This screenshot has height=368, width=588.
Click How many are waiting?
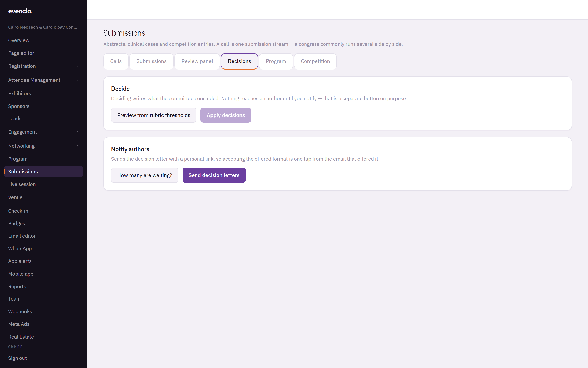pos(145,175)
